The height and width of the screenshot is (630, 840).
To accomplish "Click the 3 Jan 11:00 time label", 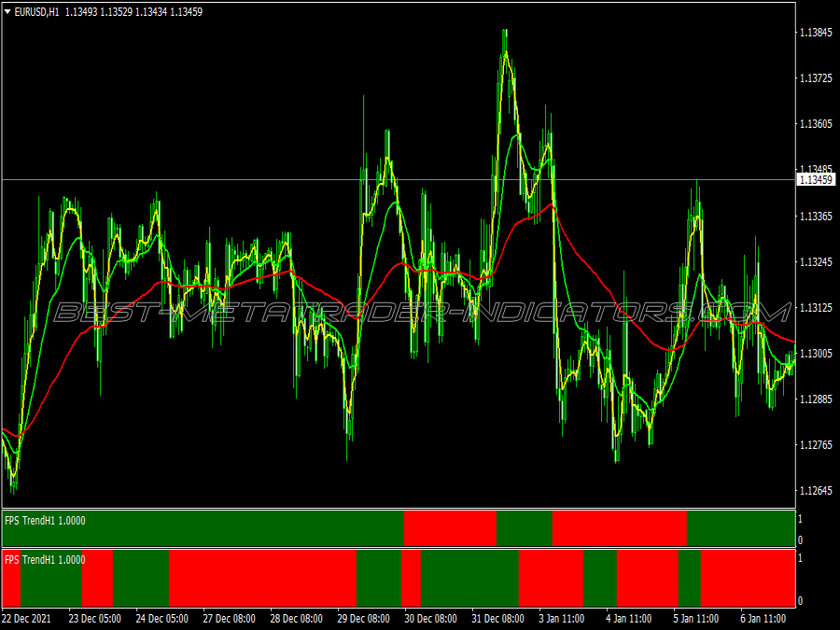I will pos(562,619).
